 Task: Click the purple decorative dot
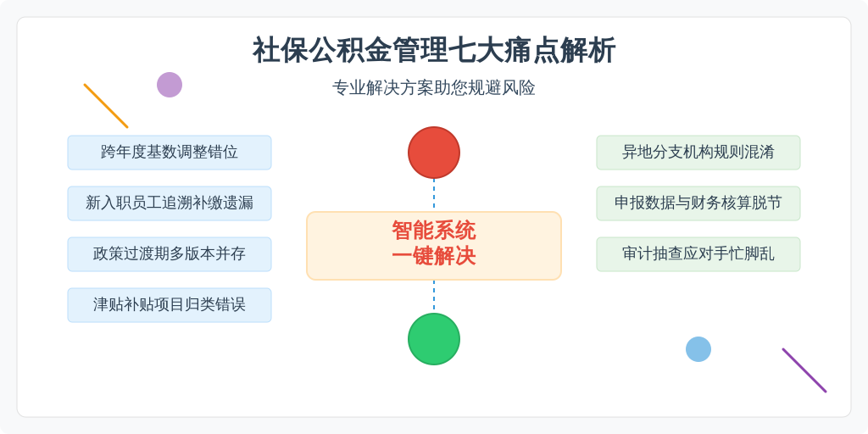(170, 85)
